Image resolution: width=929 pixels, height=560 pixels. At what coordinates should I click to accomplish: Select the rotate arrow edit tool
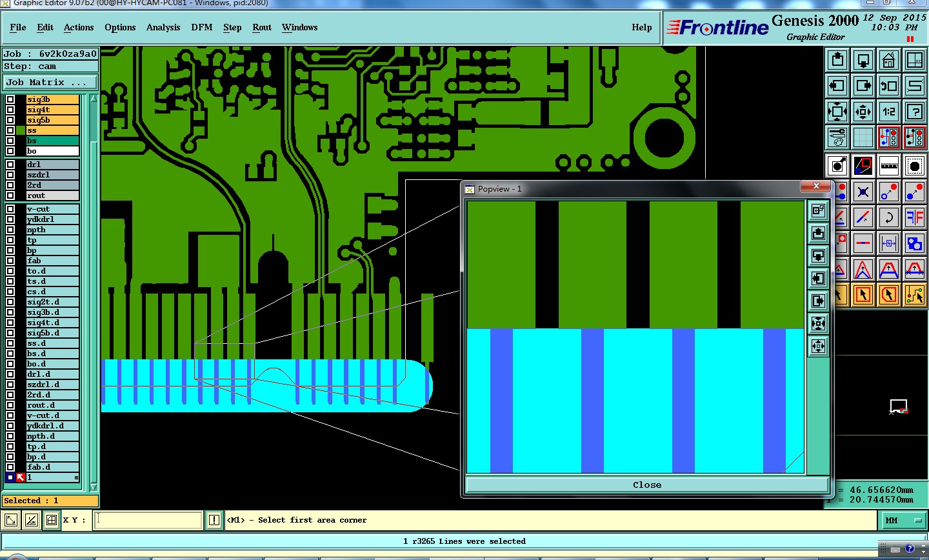[889, 217]
